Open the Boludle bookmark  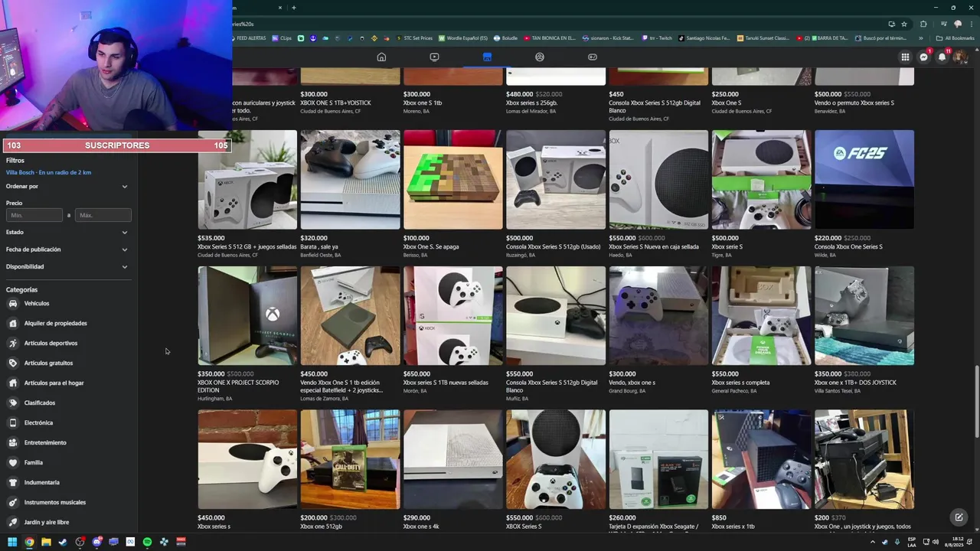[x=506, y=38]
